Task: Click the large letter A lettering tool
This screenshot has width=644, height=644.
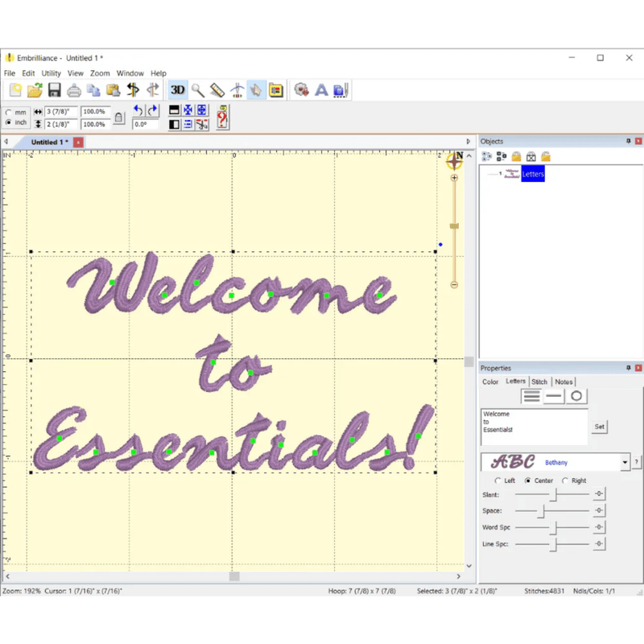Action: pos(321,90)
